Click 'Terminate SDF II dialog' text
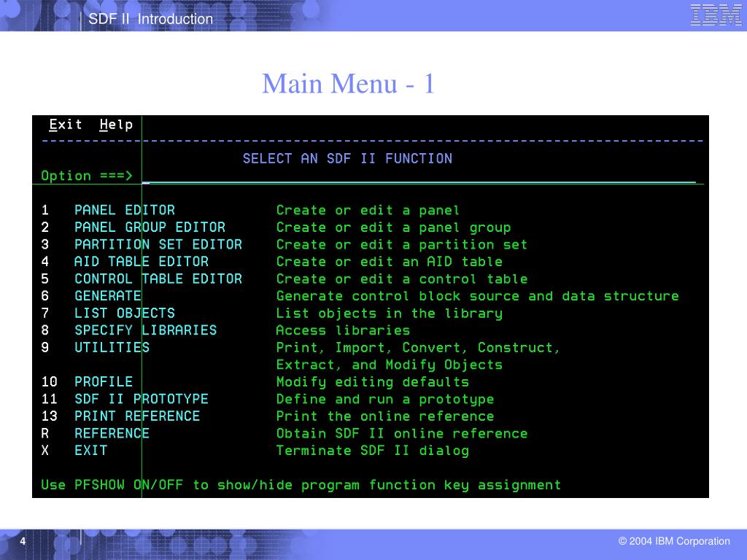Viewport: 747px width, 560px height. pyautogui.click(x=373, y=451)
